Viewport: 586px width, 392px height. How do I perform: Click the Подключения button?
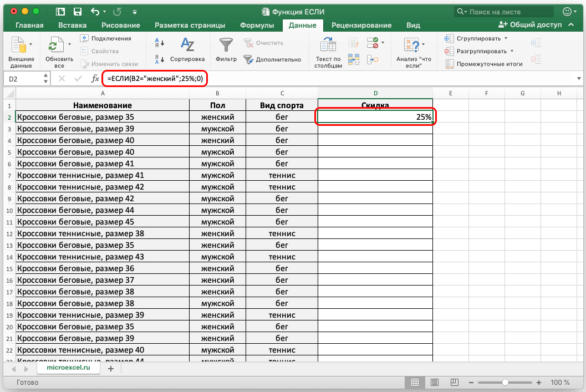106,38
